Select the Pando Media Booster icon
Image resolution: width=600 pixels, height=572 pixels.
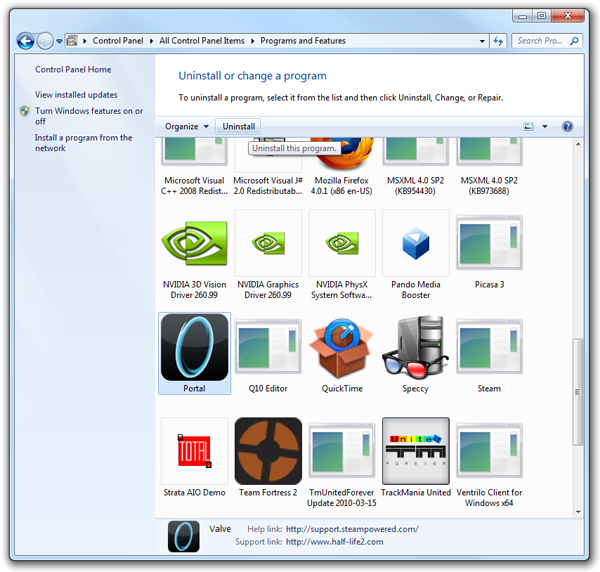(x=416, y=243)
